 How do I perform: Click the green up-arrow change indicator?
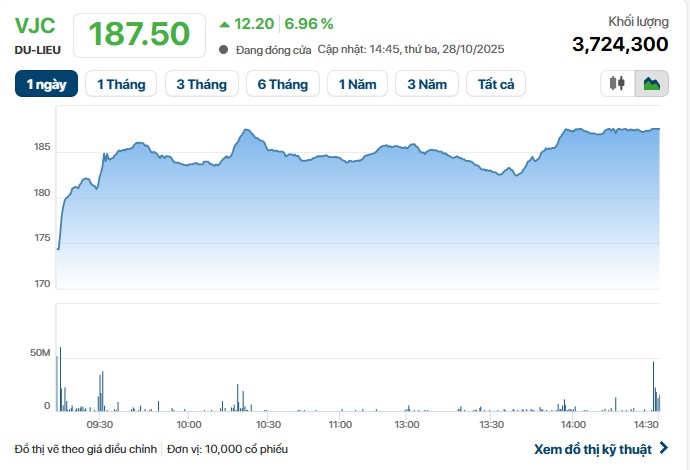point(224,23)
